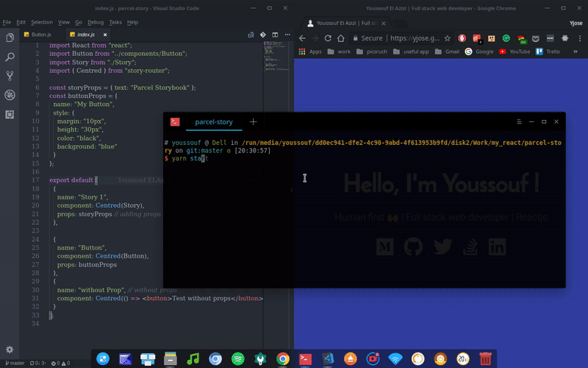This screenshot has width=588, height=368.
Task: Click the yarn start command line
Action: point(187,158)
